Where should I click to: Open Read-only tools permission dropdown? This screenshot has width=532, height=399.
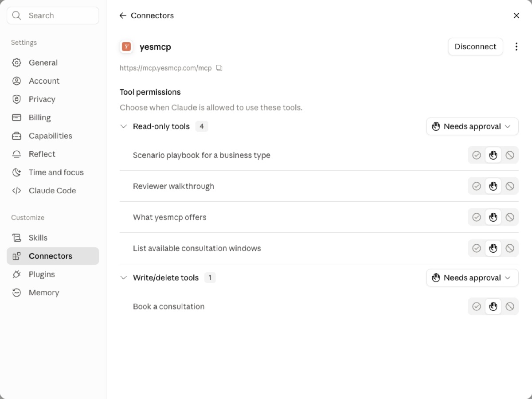472,126
